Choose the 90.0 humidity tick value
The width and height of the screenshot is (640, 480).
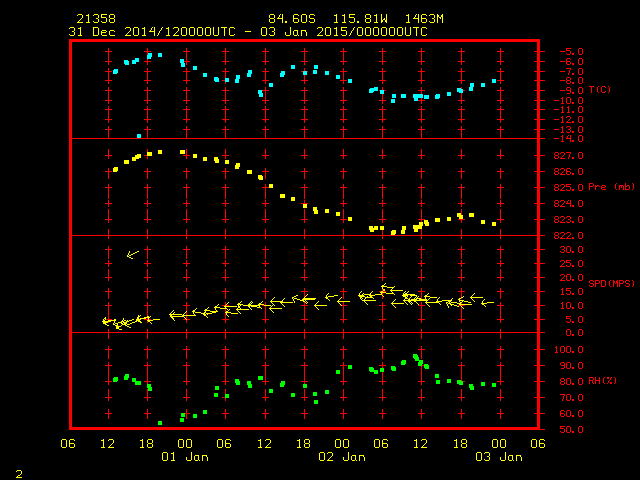(x=571, y=366)
